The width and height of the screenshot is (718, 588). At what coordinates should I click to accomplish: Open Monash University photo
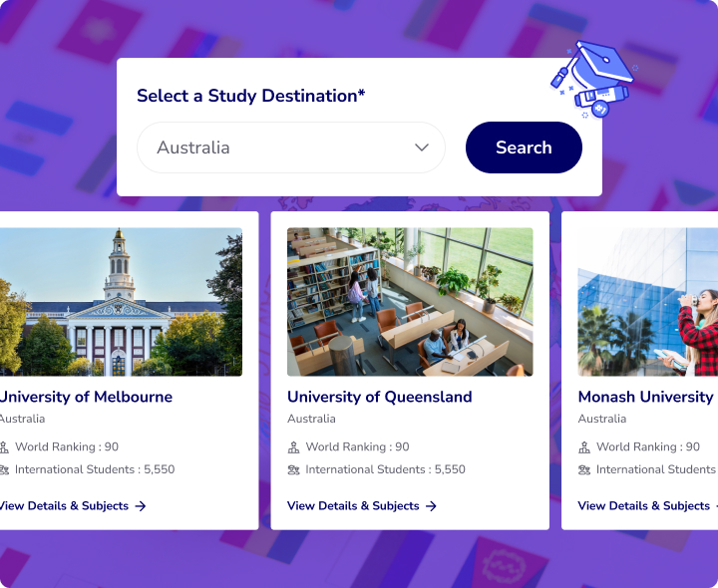648,302
